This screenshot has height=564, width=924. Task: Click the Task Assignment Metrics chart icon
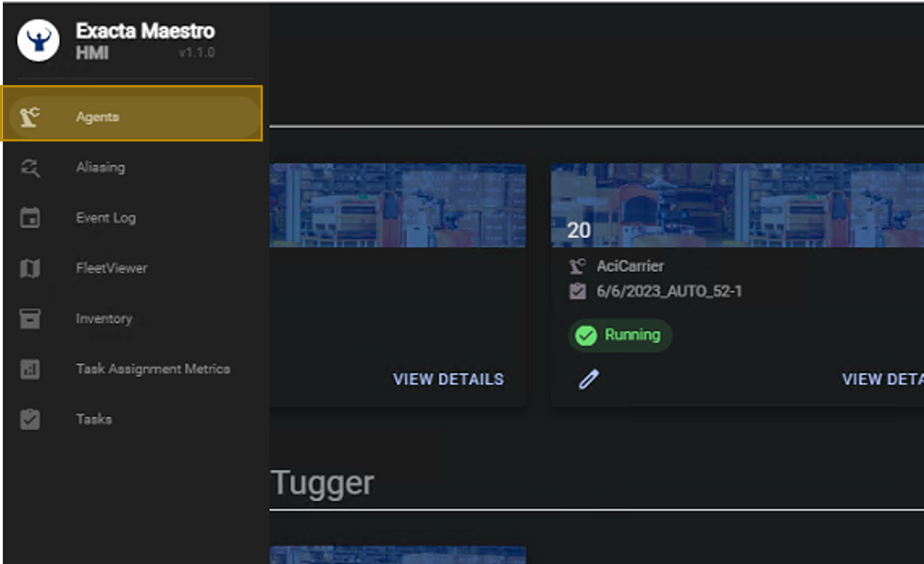(30, 369)
